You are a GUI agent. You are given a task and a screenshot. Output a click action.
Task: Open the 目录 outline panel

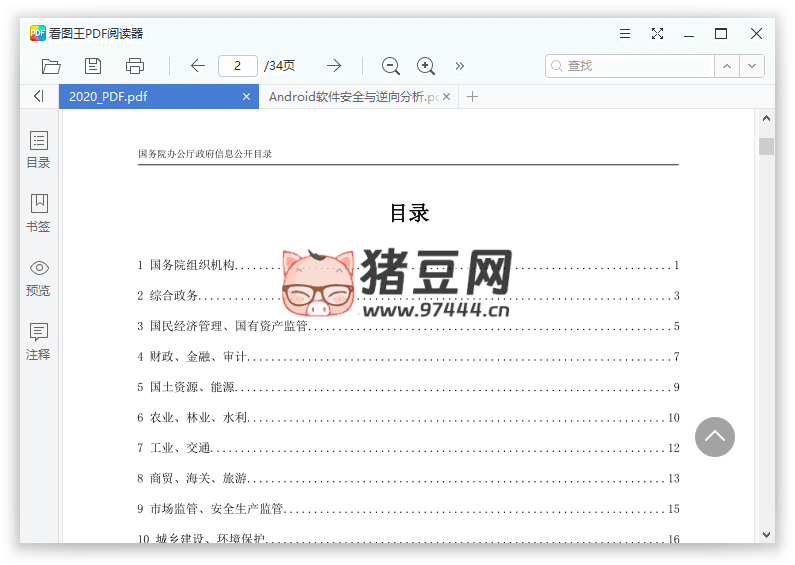(38, 150)
